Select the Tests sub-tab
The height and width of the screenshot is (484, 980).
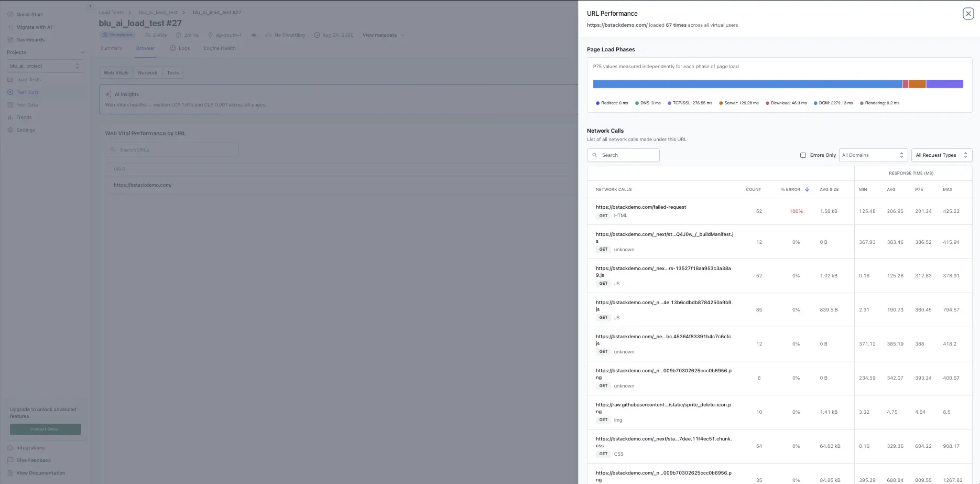pyautogui.click(x=173, y=73)
